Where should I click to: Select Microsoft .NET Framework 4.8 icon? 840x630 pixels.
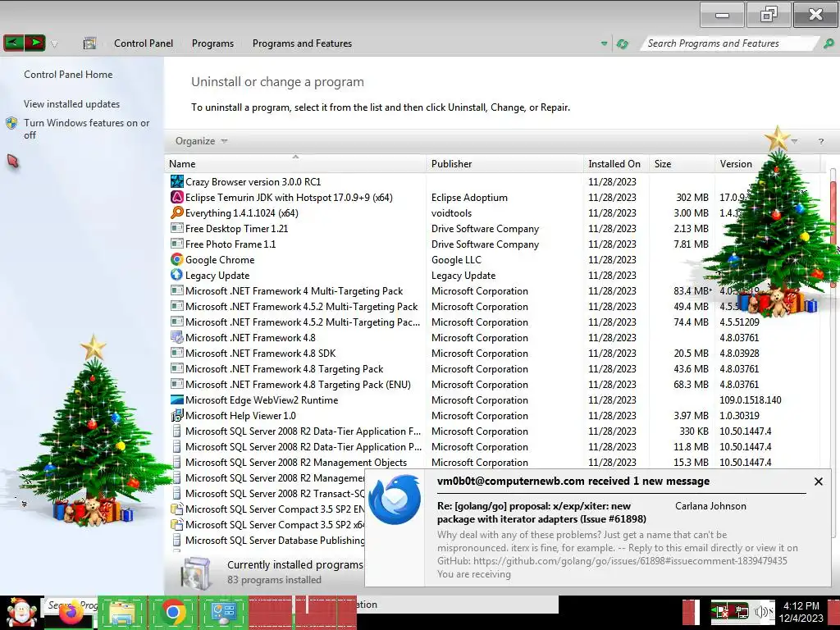(177, 337)
